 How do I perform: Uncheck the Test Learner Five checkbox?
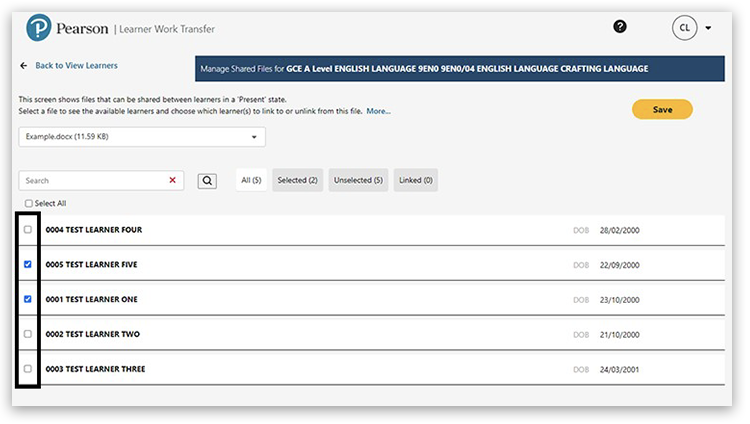[x=28, y=265]
